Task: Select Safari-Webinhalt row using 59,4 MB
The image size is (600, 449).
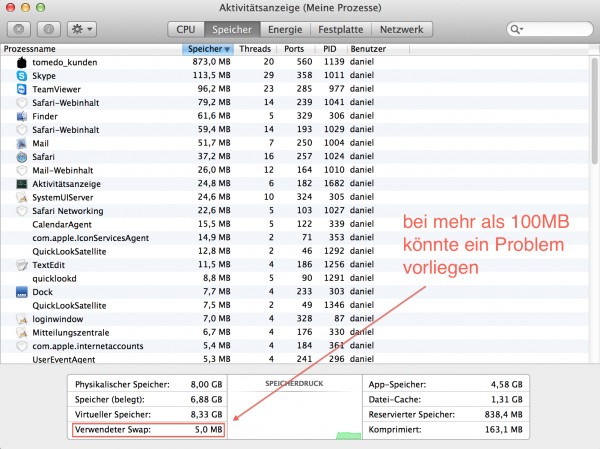Action: tap(295, 130)
